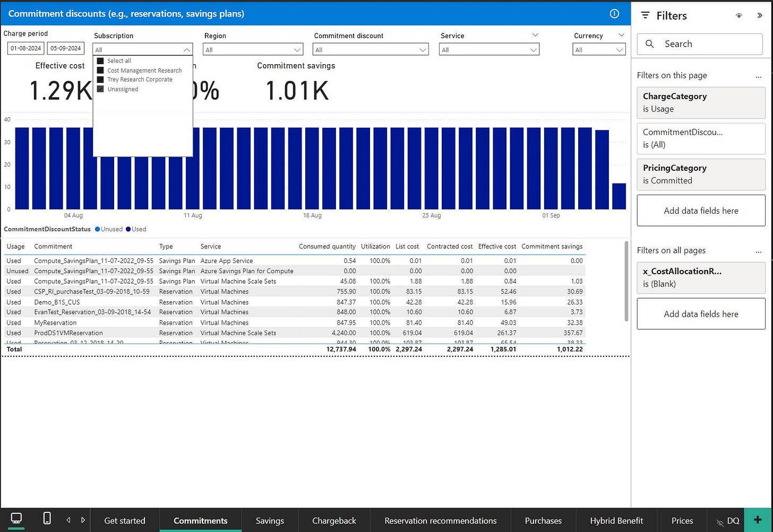Click the search magnifier icon in Filters
The height and width of the screenshot is (532, 773).
[649, 44]
